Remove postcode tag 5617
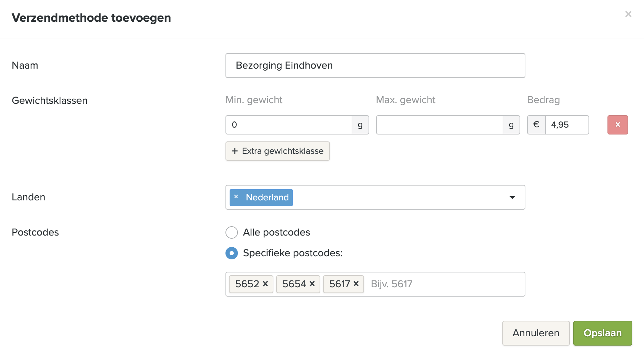This screenshot has width=644, height=358. [x=356, y=284]
